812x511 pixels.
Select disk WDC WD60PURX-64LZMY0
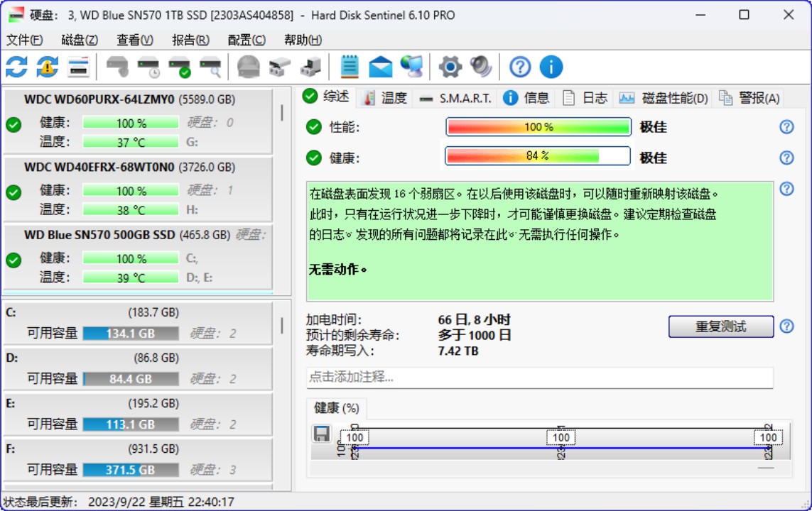(138, 121)
